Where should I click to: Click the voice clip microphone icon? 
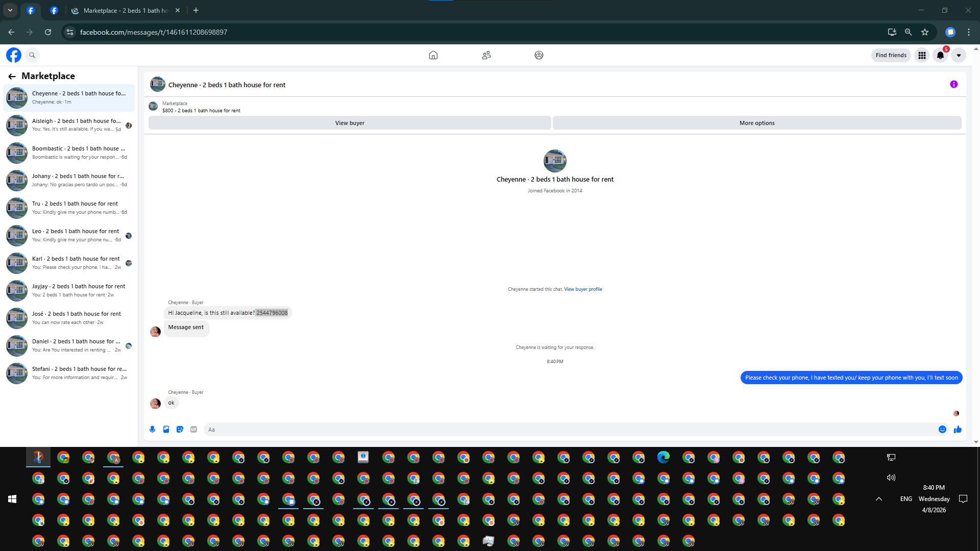[x=152, y=430]
